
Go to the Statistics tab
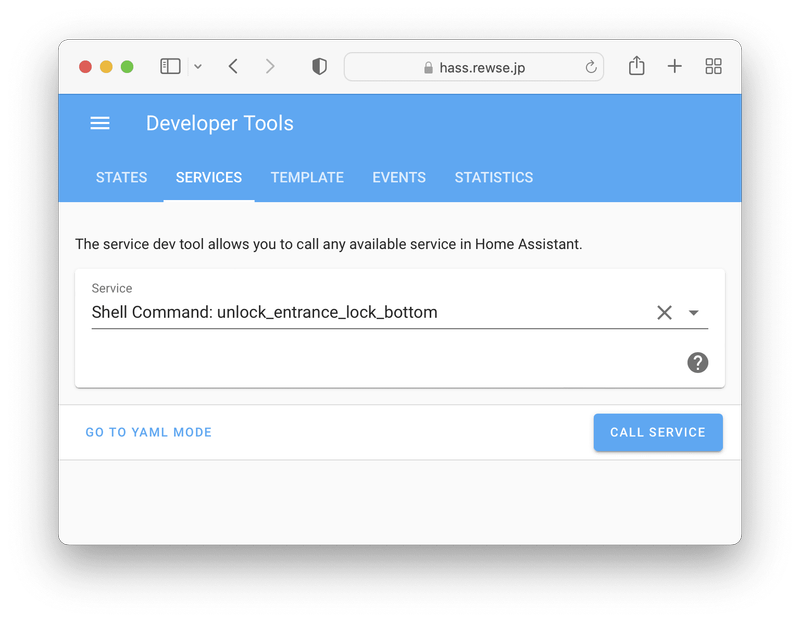494,177
